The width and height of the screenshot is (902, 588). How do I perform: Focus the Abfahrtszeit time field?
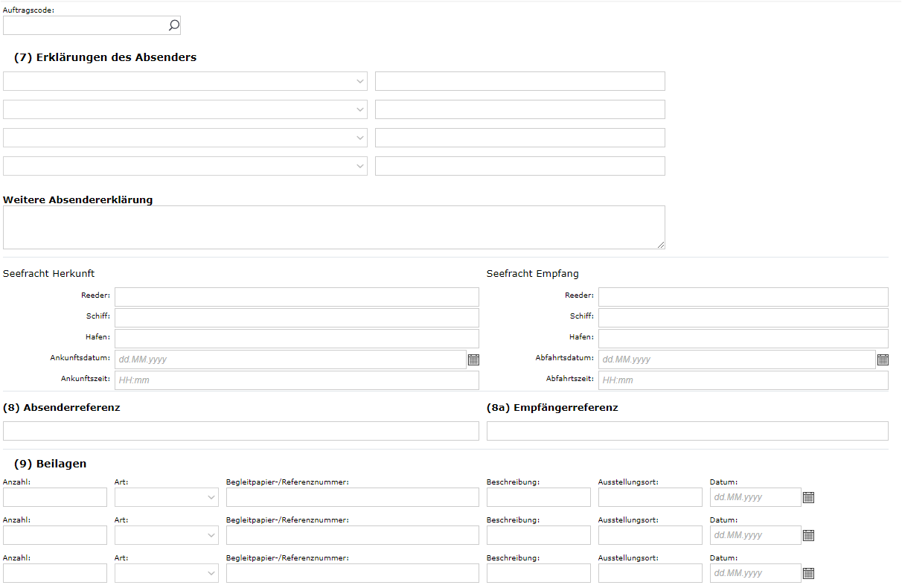pyautogui.click(x=743, y=380)
